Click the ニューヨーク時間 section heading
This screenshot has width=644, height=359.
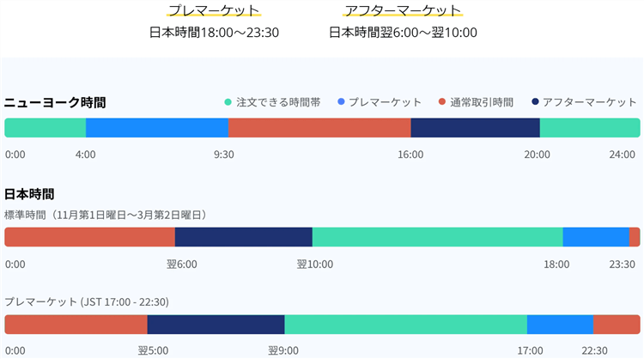click(55, 103)
